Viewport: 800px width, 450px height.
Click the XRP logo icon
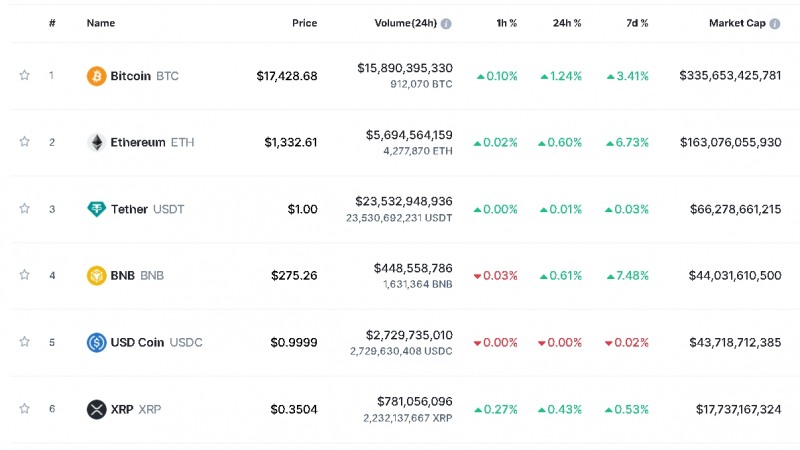pyautogui.click(x=96, y=409)
